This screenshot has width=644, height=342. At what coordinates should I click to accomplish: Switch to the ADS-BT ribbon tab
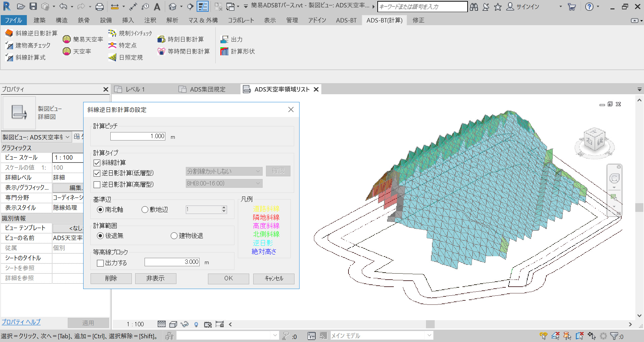click(346, 20)
